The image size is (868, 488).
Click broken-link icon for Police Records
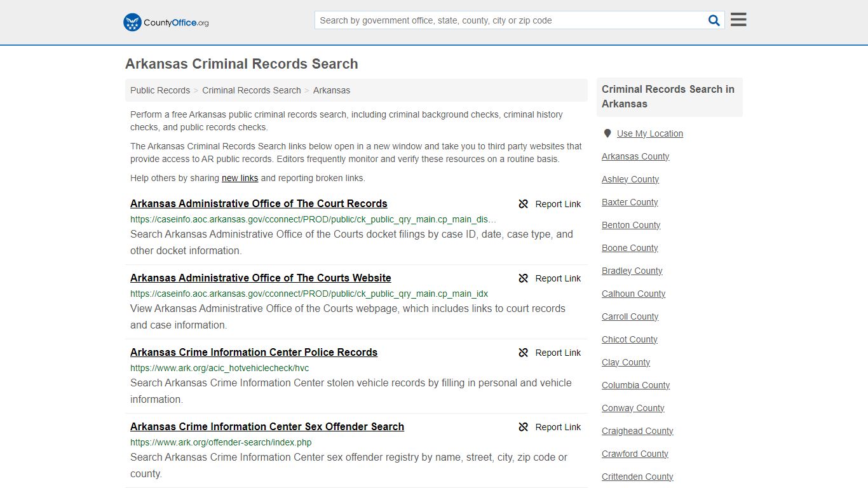[524, 353]
